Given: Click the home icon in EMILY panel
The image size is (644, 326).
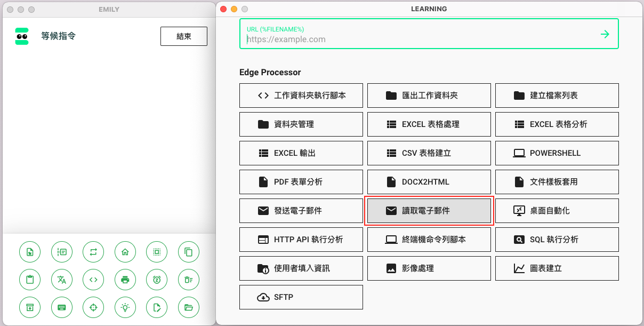Looking at the screenshot, I should pos(125,252).
